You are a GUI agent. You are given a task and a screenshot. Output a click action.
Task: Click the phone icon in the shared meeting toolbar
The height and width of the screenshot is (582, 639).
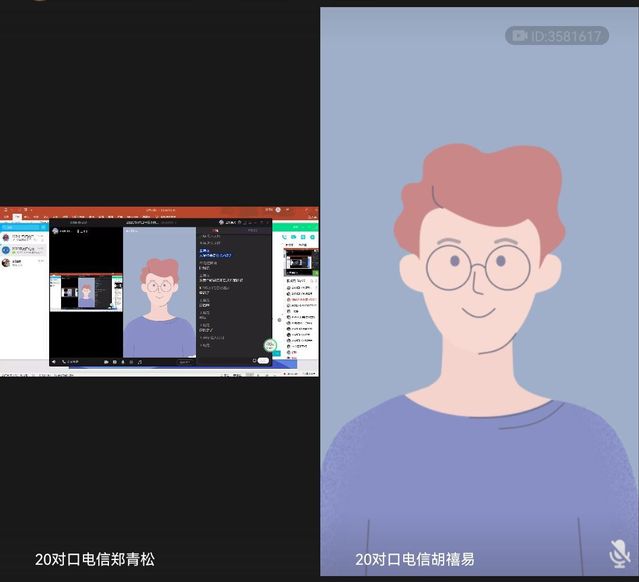[x=65, y=362]
